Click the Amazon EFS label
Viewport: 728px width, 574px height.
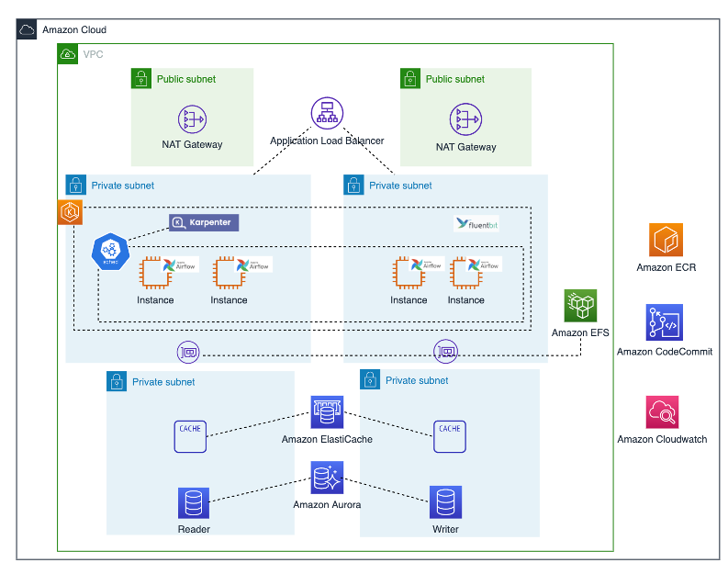point(580,332)
